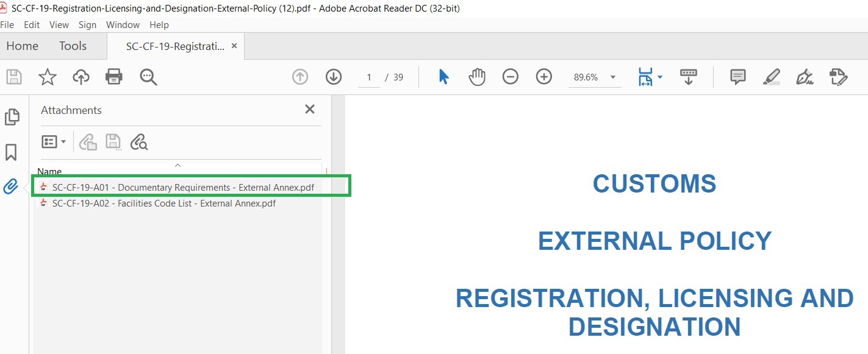Add document to starred favorites
This screenshot has width=868, height=354.
pos(48,77)
